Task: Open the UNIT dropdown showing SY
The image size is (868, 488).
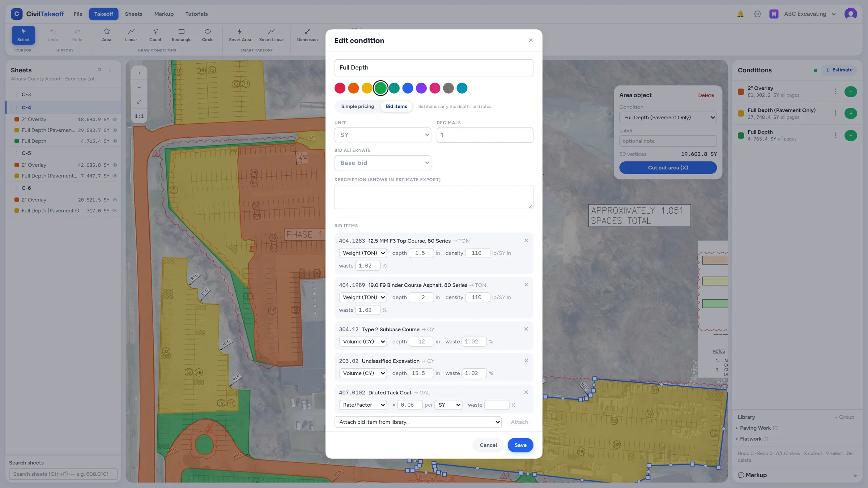Action: point(383,135)
